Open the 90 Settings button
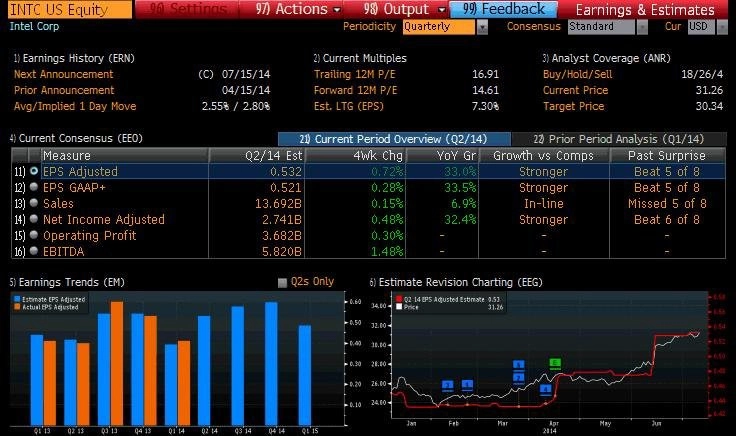 (x=188, y=9)
